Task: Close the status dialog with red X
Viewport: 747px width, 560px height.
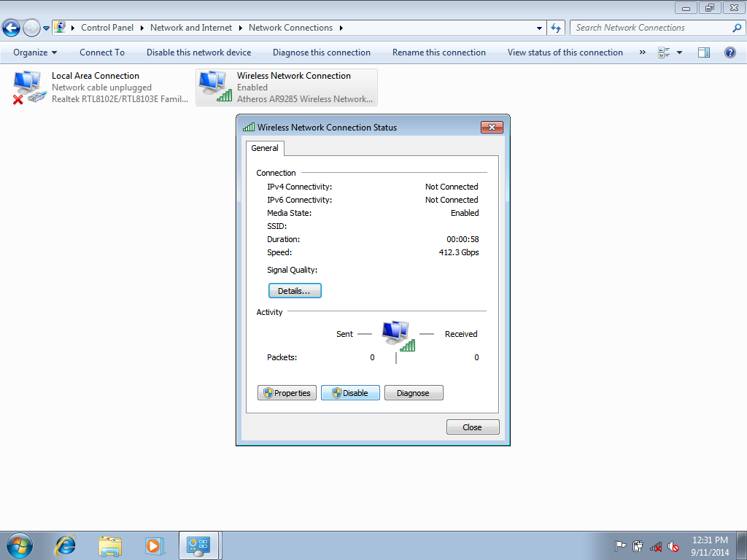Action: (x=492, y=127)
